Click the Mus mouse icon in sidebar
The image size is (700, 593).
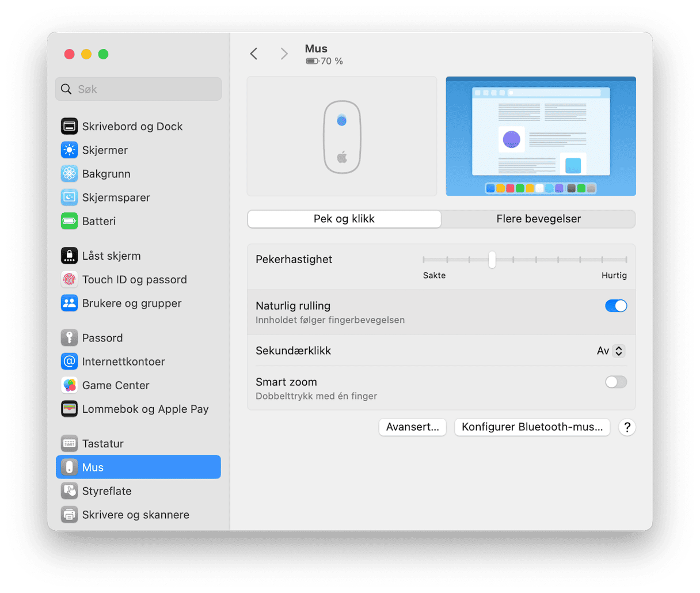[69, 467]
